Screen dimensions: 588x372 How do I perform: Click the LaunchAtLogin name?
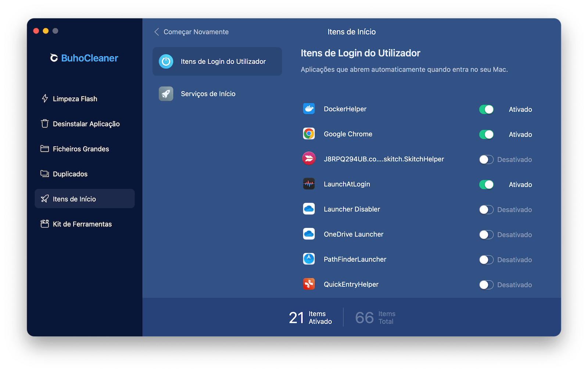tap(347, 184)
